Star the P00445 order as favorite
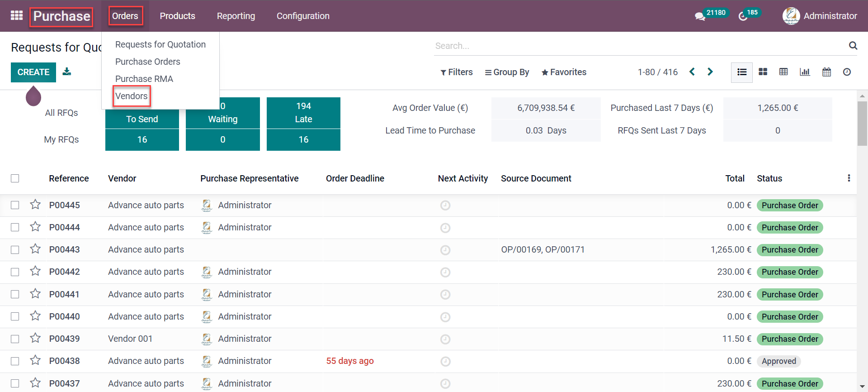868x392 pixels. (x=35, y=205)
